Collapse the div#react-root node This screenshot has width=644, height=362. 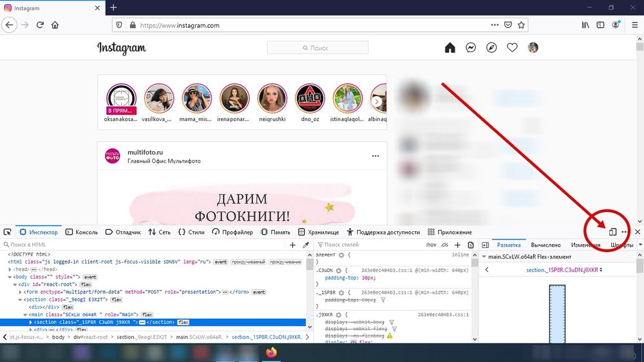click(x=15, y=284)
